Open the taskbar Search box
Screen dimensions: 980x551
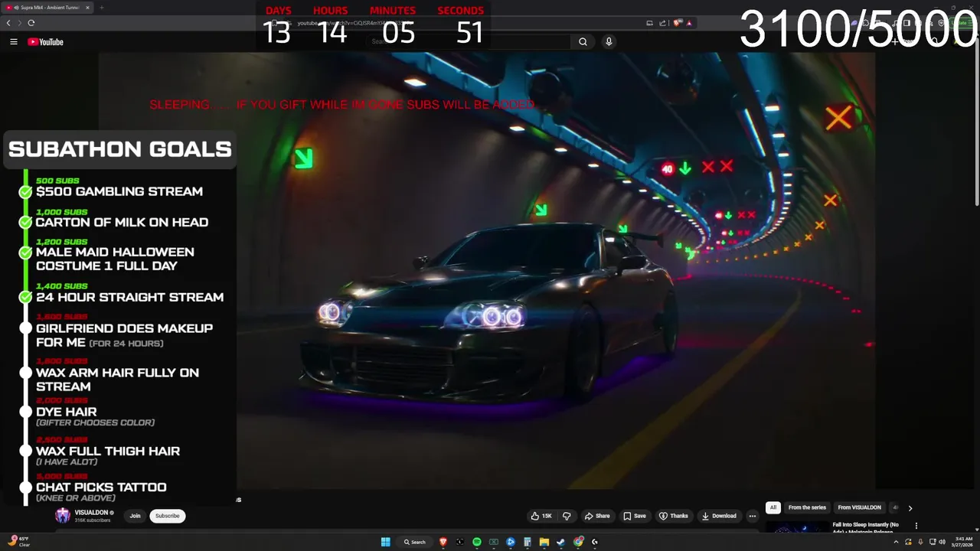(414, 542)
